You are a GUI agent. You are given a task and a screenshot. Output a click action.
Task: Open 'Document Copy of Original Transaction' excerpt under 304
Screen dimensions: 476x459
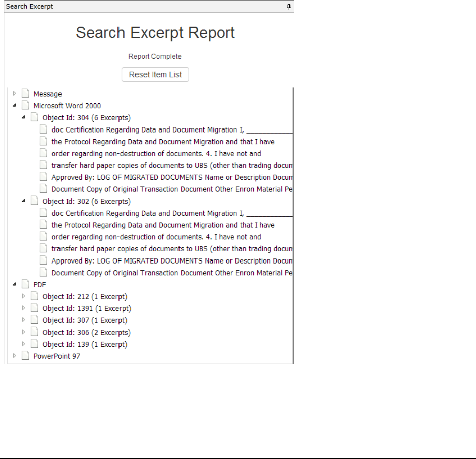pyautogui.click(x=172, y=189)
